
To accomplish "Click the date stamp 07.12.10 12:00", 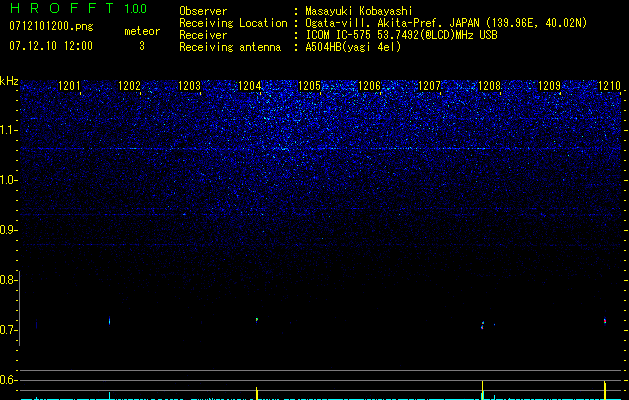I will click(51, 46).
